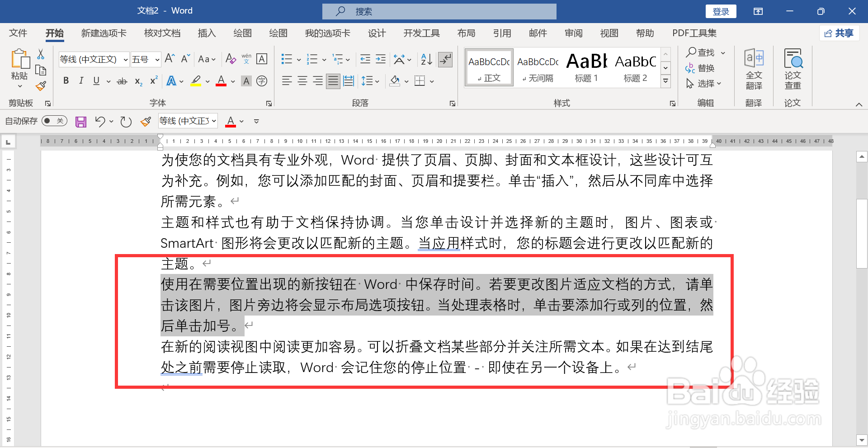Screen dimensions: 868x448
Task: Click the Paste clipboard icon
Action: click(20, 59)
